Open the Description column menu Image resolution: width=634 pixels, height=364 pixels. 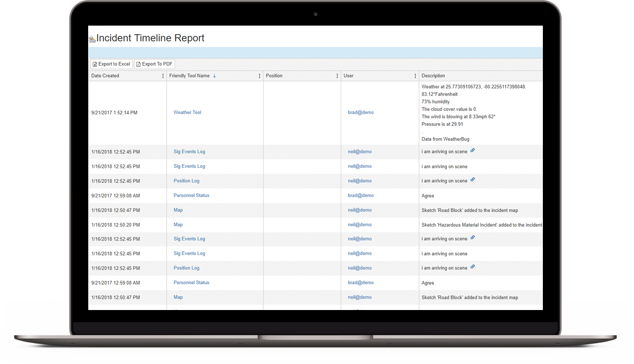coord(540,75)
